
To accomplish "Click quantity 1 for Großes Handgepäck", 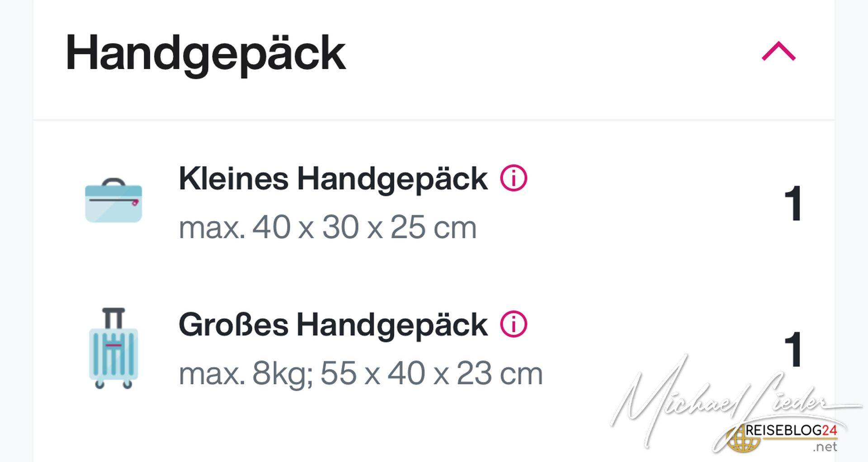I will pos(793,349).
